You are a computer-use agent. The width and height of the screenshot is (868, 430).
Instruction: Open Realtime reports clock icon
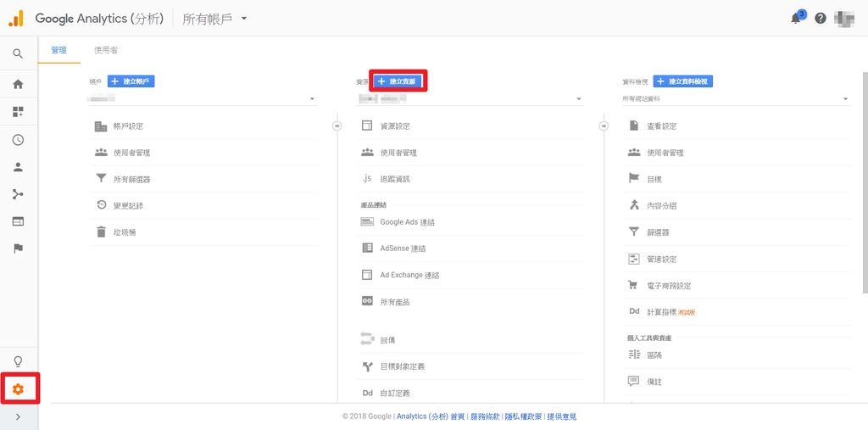(18, 140)
